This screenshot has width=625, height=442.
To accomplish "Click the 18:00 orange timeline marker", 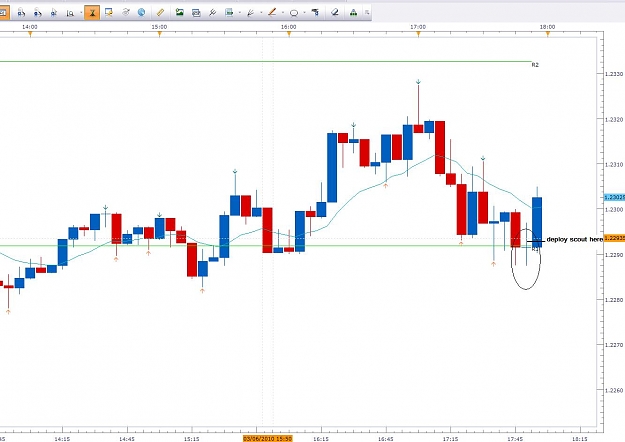I will pyautogui.click(x=548, y=34).
